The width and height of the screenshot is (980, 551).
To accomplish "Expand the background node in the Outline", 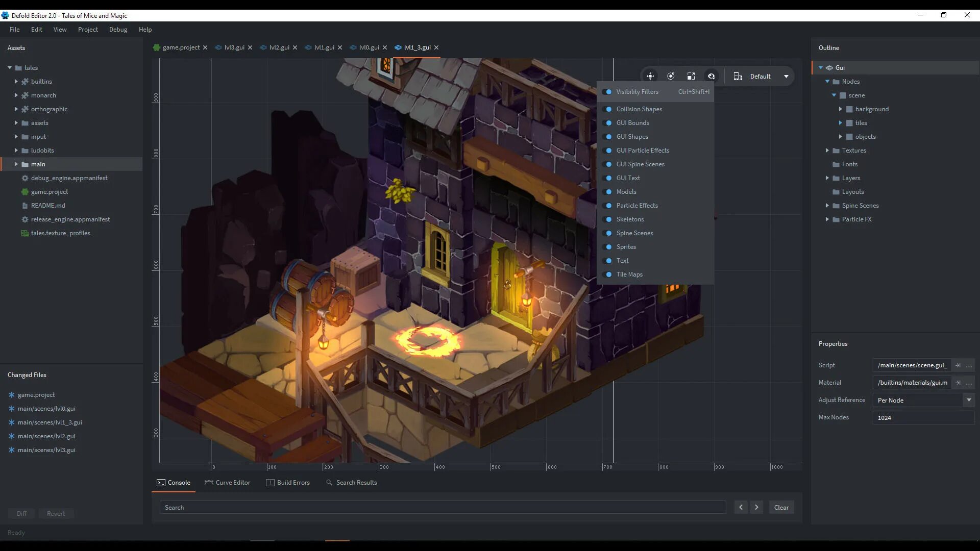I will [841, 109].
